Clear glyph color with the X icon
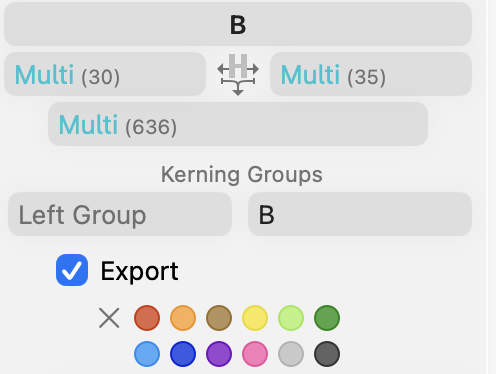Viewport: 496px width, 374px height. 109,318
